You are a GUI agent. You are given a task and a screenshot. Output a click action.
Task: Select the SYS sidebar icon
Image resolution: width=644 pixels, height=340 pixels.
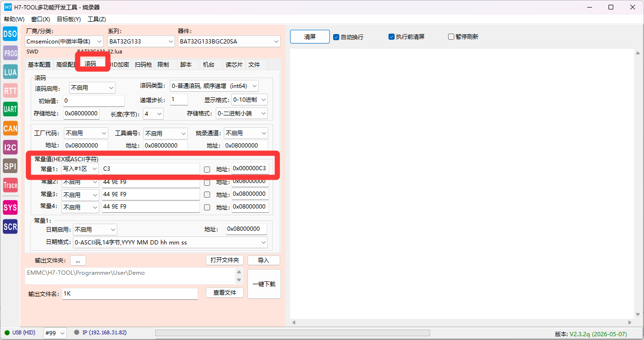10,208
